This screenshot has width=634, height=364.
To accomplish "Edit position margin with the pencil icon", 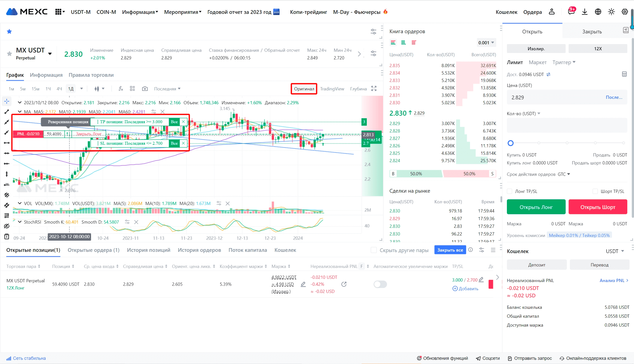I will [x=303, y=284].
